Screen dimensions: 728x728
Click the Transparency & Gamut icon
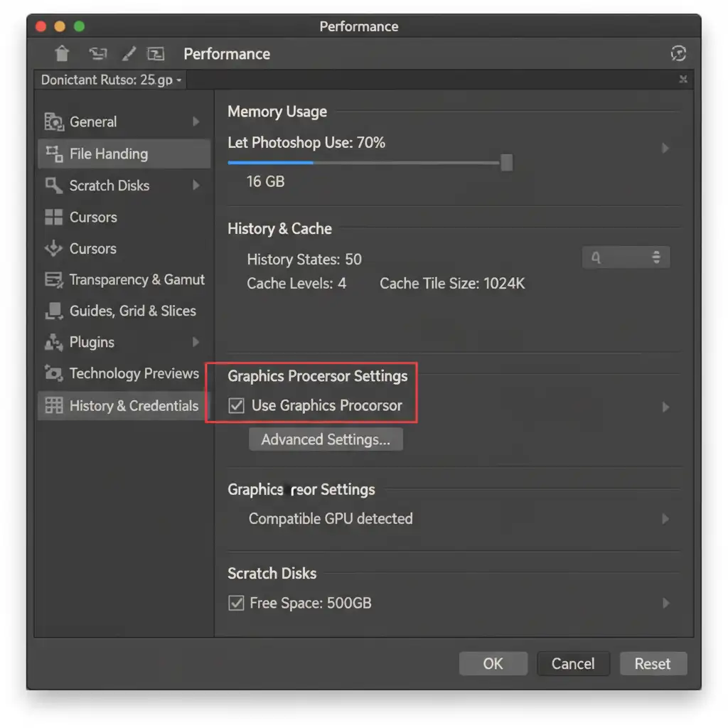53,280
